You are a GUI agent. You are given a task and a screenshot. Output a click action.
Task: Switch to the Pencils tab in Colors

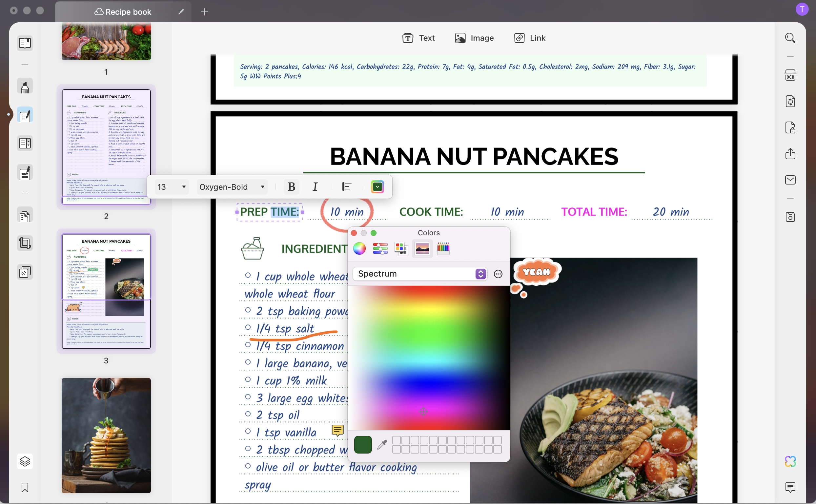coord(443,248)
